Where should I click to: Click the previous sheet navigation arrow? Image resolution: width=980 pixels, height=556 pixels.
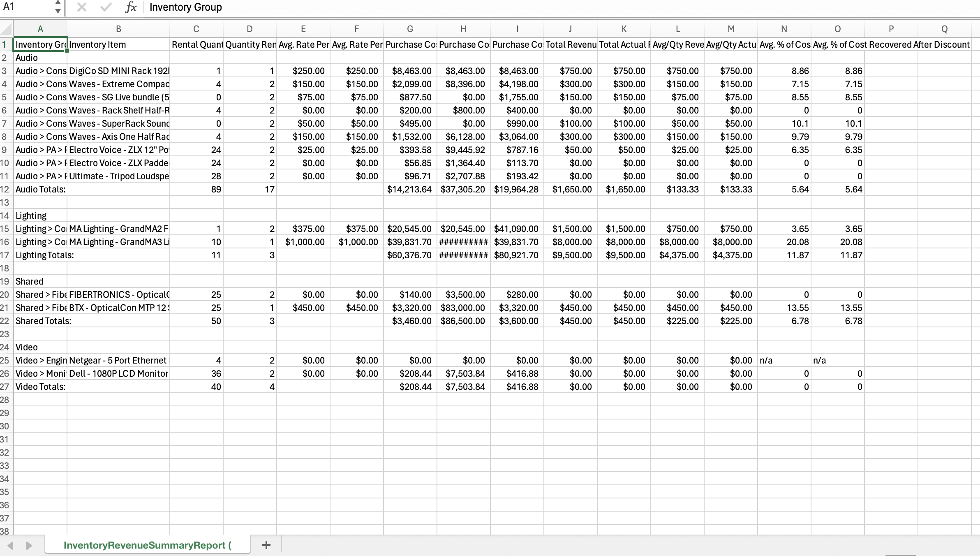coord(11,545)
